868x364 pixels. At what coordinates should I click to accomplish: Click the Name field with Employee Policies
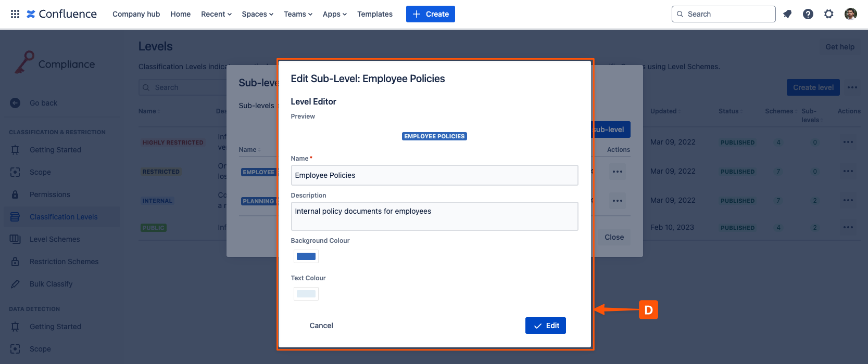tap(434, 175)
